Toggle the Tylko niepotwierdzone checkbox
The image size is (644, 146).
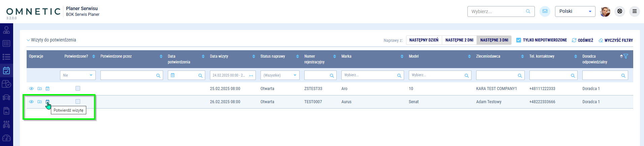pyautogui.click(x=519, y=40)
